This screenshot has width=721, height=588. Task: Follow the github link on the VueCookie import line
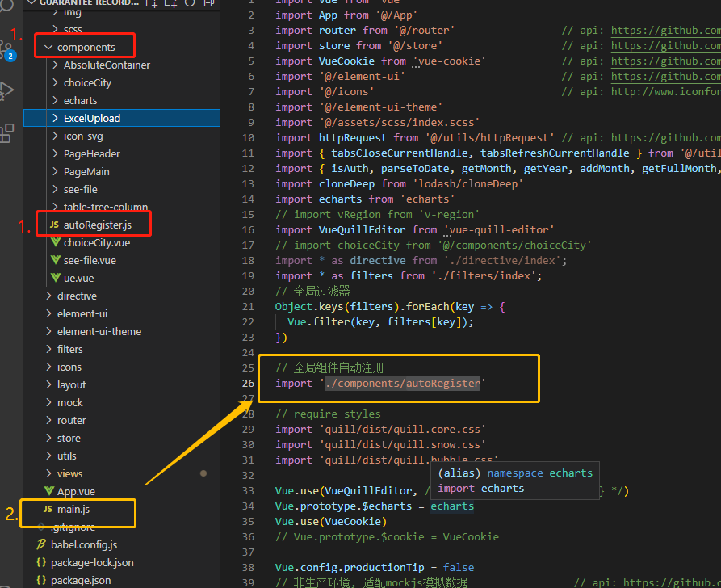pos(666,61)
